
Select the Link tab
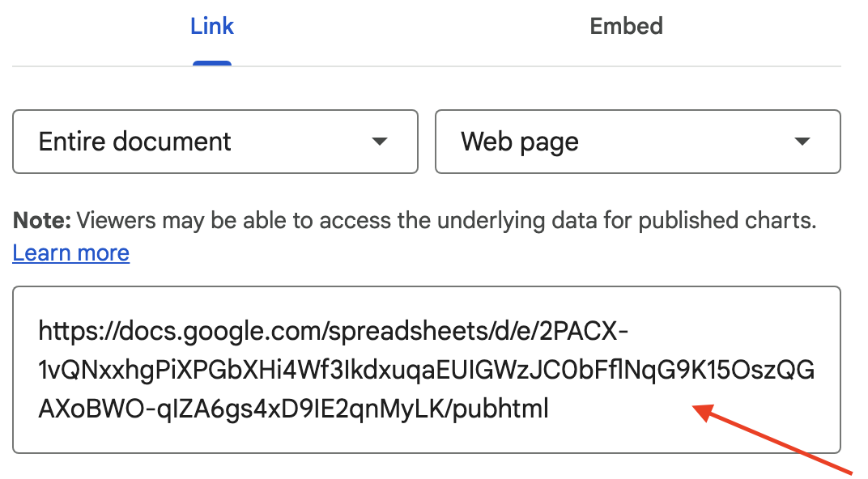coord(212,26)
